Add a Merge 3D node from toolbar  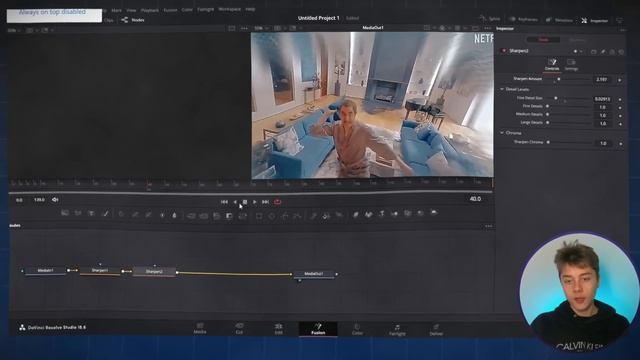394,213
